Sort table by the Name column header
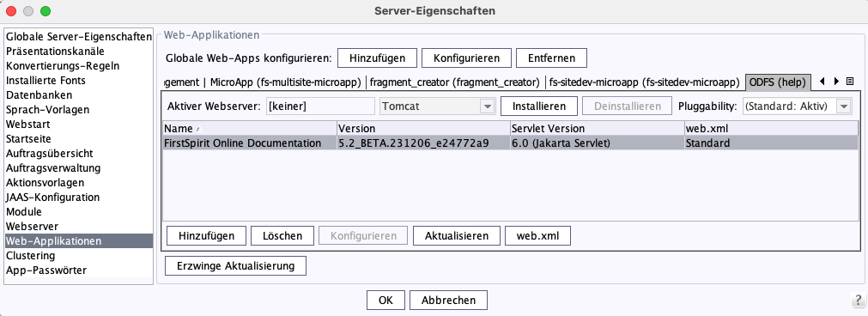Image resolution: width=868 pixels, height=316 pixels. point(250,129)
